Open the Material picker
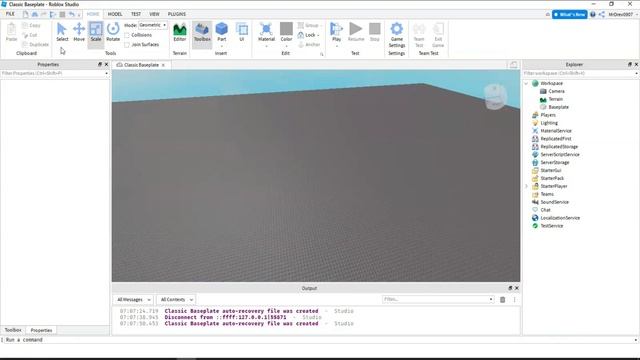 pos(266,32)
